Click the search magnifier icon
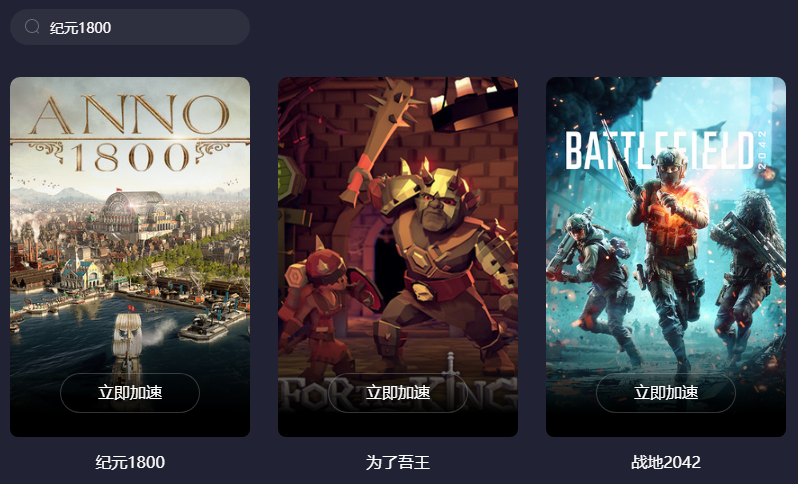Screen dimensions: 798x484 (32, 26)
